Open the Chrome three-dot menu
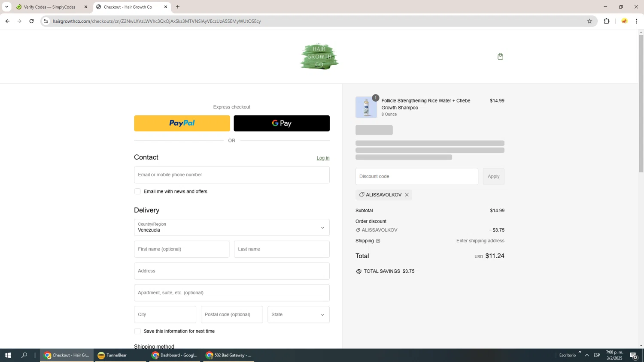The image size is (644, 362). pos(636,21)
